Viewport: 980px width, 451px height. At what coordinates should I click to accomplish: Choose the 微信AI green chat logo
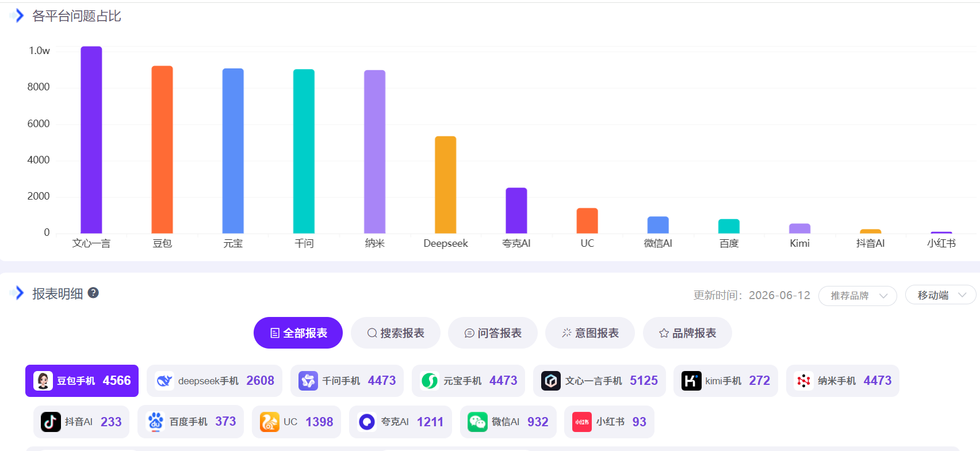[x=477, y=422]
